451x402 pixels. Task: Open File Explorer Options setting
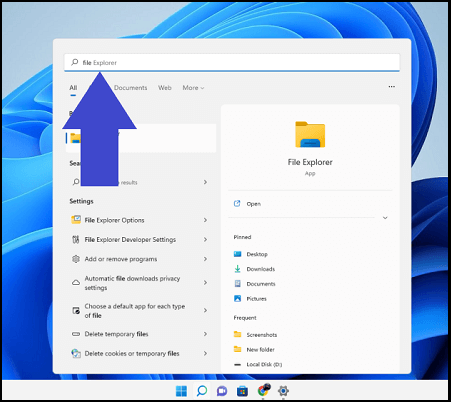pos(114,220)
